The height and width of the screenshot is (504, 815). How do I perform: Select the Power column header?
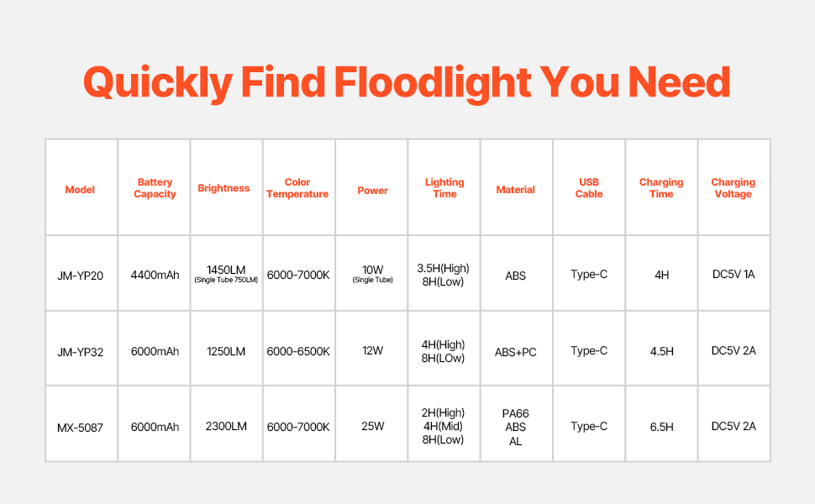372,190
